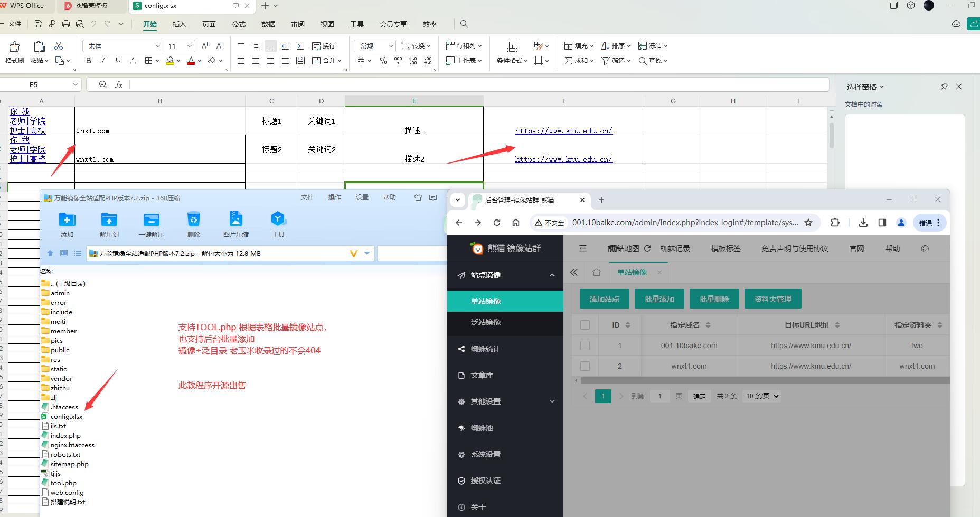Increase font size with the A+ icon
The height and width of the screenshot is (517, 980).
205,46
